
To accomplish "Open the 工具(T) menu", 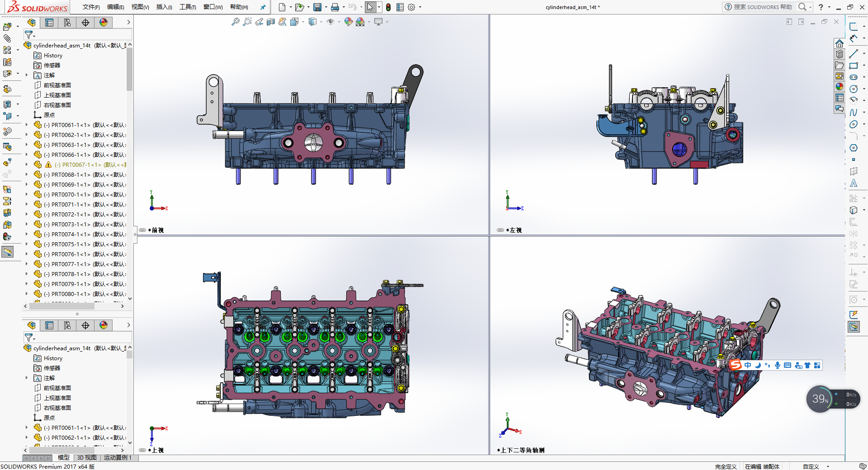I will (188, 7).
